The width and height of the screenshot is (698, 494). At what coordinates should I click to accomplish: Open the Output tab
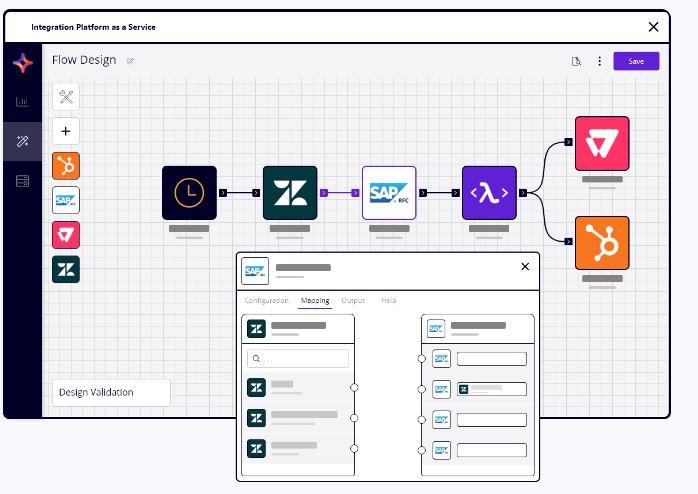(353, 300)
